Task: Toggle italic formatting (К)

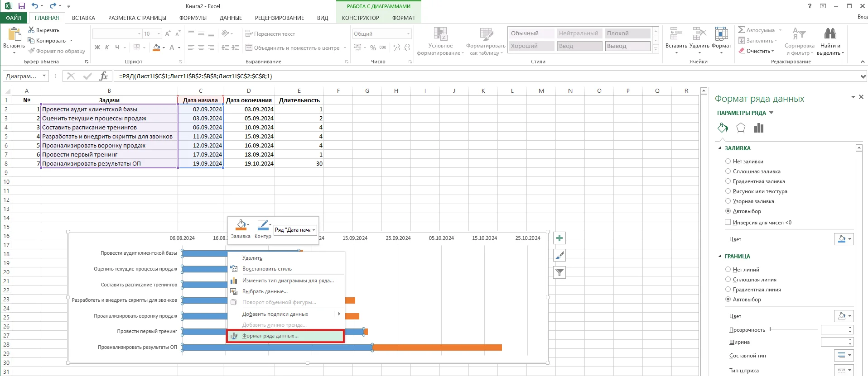Action: (107, 47)
